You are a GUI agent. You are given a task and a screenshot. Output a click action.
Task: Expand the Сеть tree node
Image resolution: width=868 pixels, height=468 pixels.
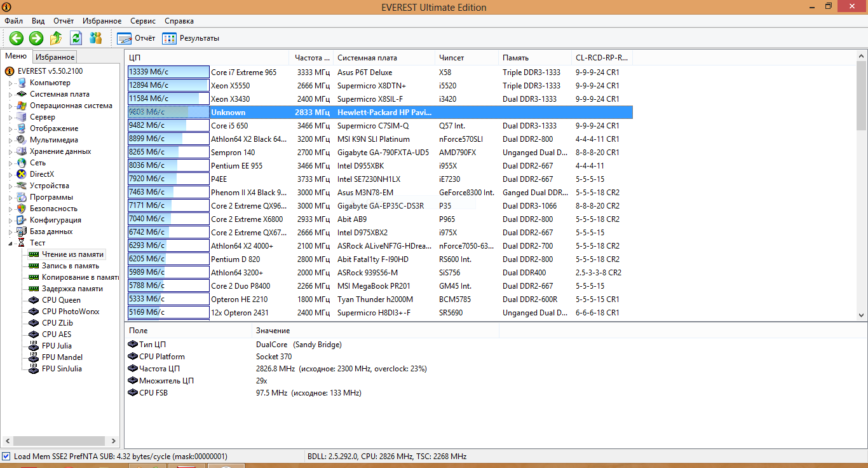click(10, 163)
